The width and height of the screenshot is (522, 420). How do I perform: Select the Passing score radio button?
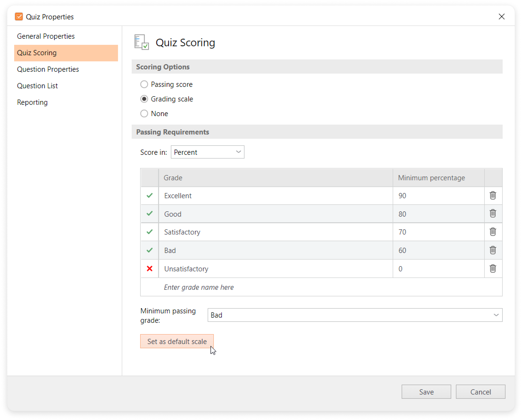tap(144, 84)
